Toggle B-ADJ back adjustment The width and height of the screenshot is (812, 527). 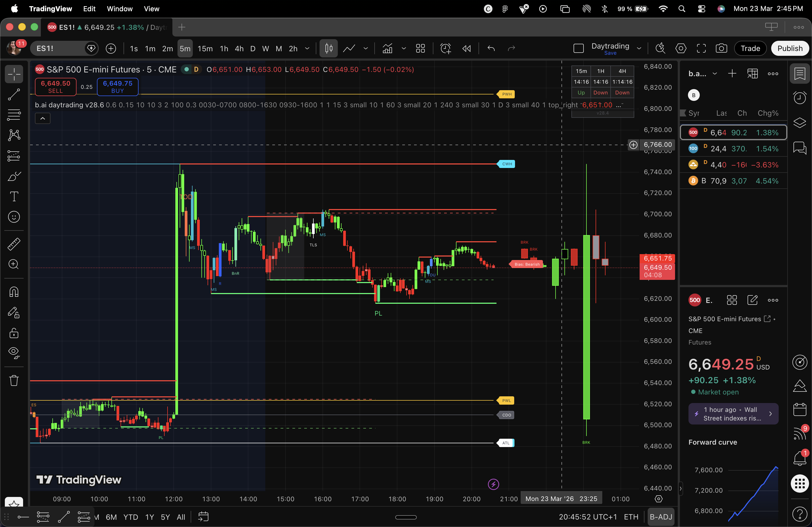661,517
